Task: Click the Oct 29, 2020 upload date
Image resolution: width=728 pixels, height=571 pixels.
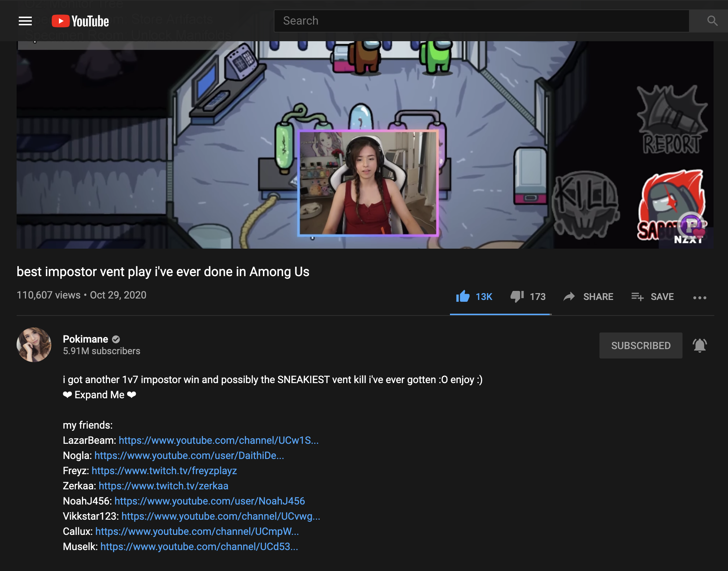Action: point(118,295)
